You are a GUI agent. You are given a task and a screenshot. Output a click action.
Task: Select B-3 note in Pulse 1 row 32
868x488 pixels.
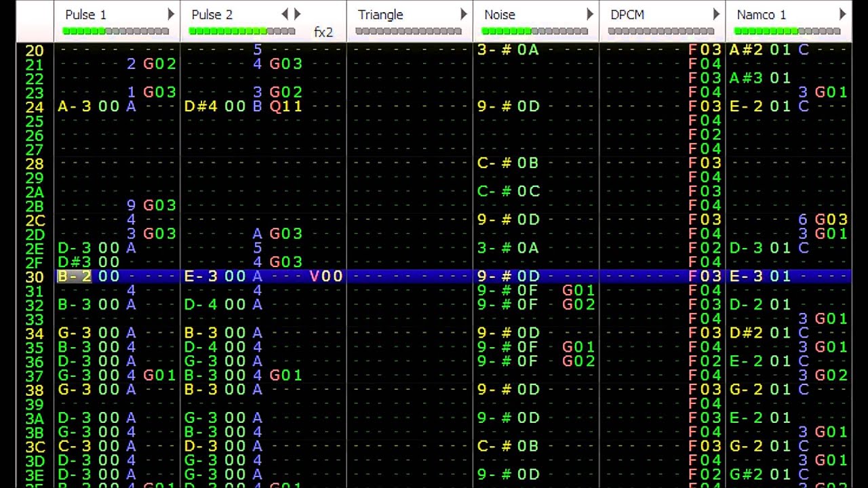tap(75, 304)
